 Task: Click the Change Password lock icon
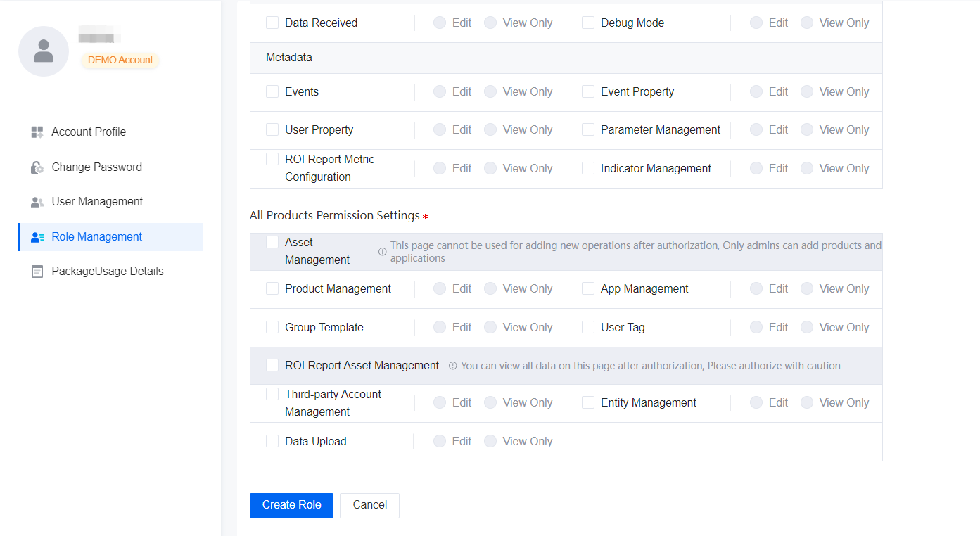pyautogui.click(x=37, y=167)
